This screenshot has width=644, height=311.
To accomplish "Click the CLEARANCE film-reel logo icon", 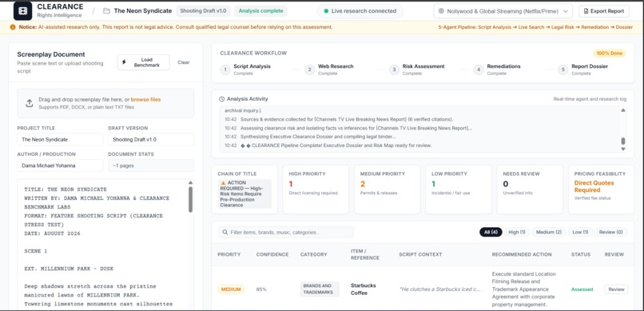I will click(x=22, y=10).
